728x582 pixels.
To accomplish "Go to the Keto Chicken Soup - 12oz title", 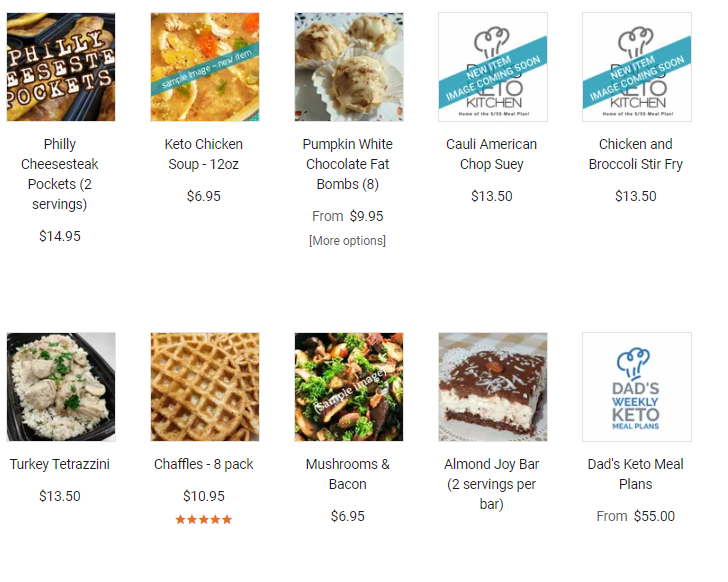I will 203,154.
